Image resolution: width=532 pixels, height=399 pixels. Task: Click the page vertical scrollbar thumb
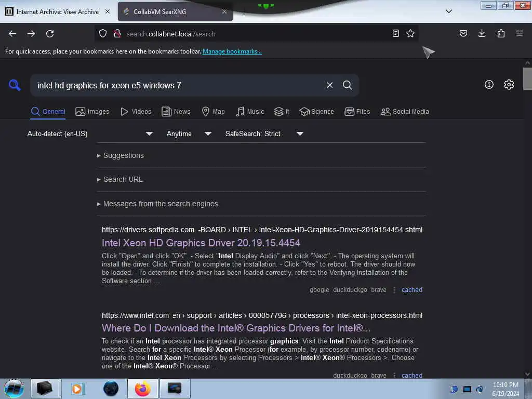pyautogui.click(x=527, y=79)
